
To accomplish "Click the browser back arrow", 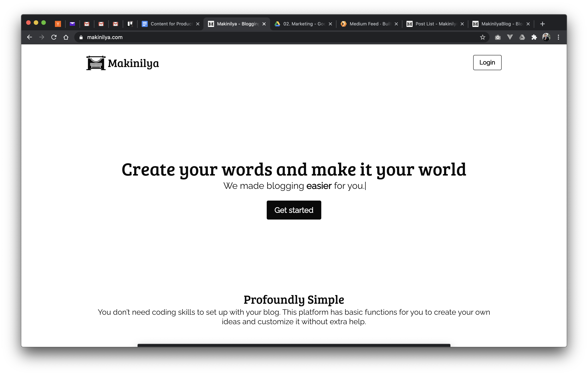I will pyautogui.click(x=30, y=37).
